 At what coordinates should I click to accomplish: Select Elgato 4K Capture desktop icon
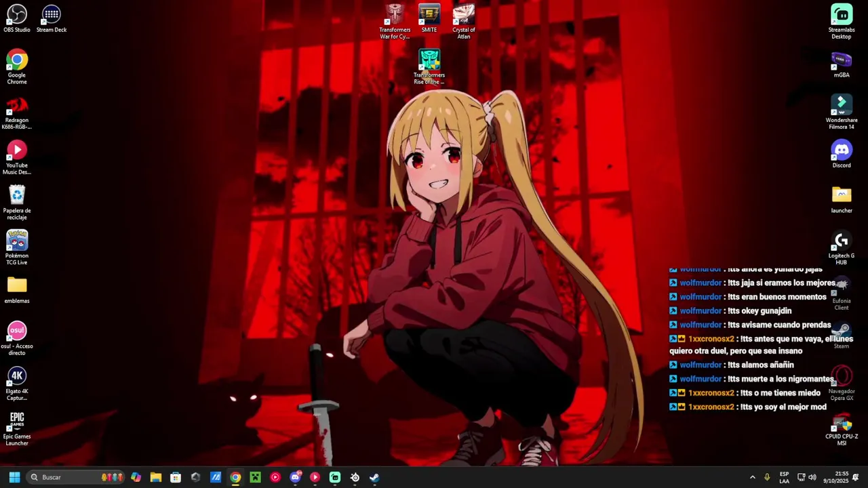tap(17, 384)
